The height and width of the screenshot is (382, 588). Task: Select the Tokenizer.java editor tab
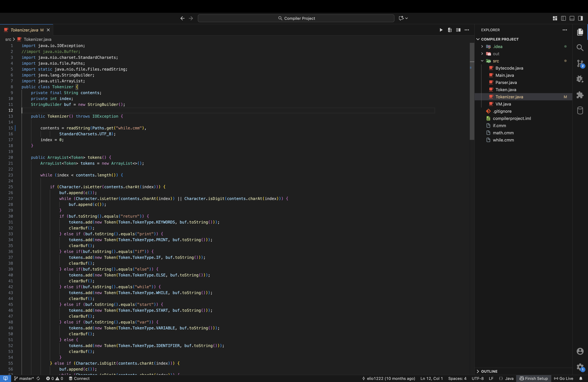[24, 30]
